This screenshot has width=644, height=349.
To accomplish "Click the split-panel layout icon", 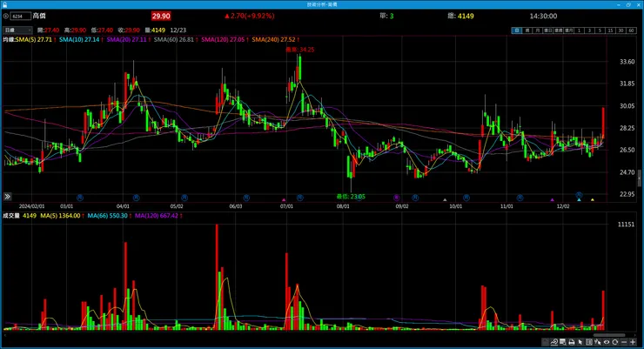I will point(589,342).
